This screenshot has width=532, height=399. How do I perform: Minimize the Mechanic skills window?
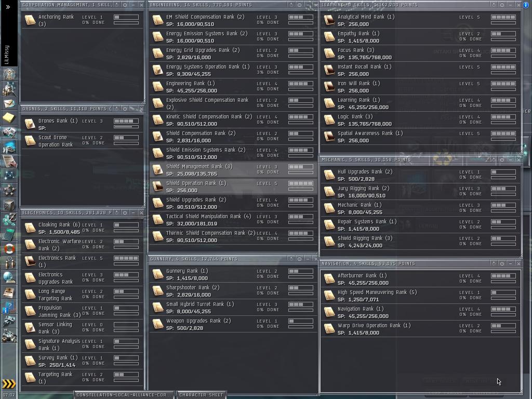pos(510,160)
